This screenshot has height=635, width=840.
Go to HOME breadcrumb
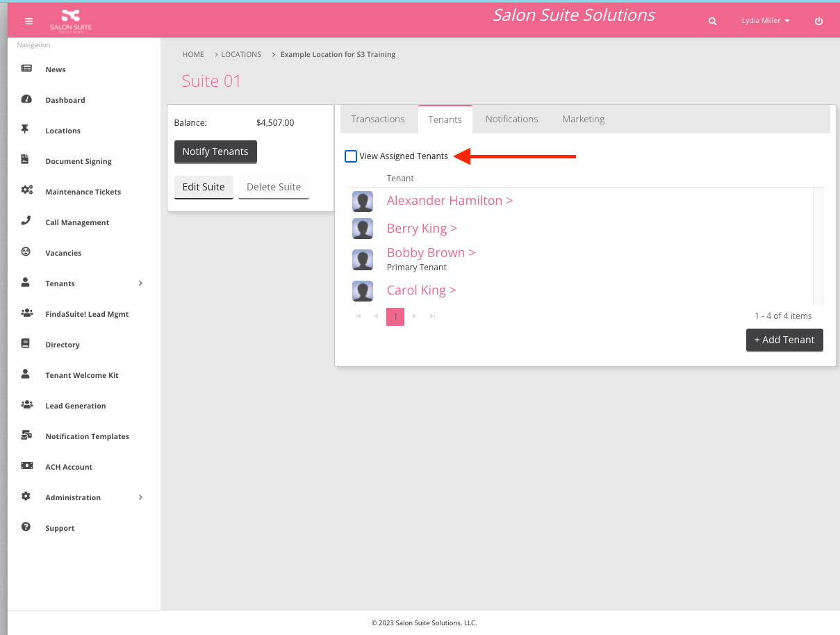pos(193,54)
